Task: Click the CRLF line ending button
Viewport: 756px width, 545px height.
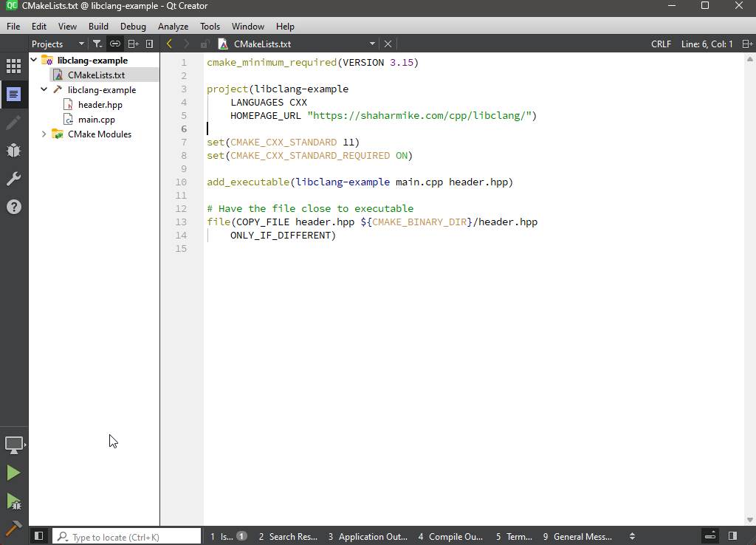Action: pos(661,44)
